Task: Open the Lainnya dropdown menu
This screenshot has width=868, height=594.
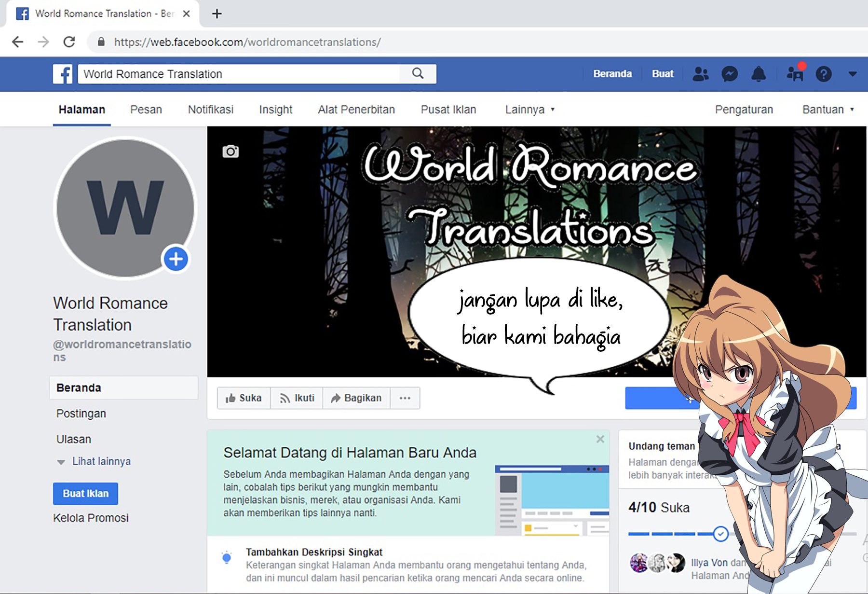Action: (529, 110)
